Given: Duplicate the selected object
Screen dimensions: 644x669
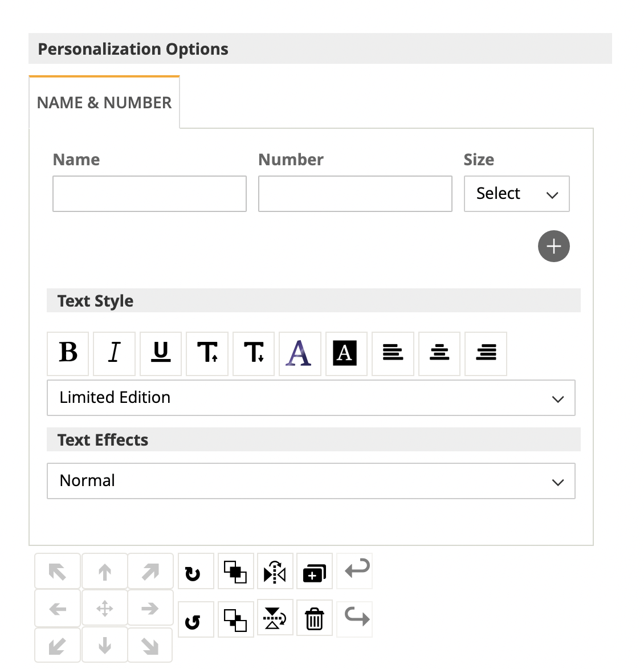Looking at the screenshot, I should [315, 572].
